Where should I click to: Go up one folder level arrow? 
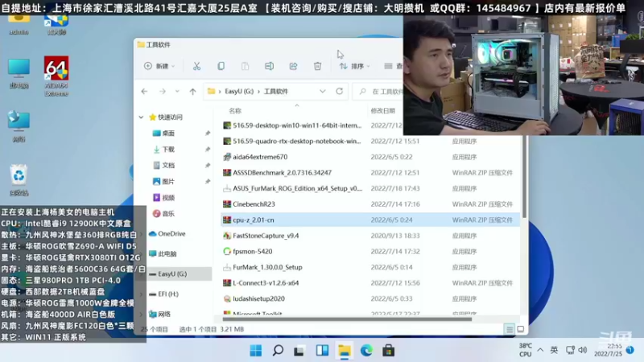(x=192, y=92)
